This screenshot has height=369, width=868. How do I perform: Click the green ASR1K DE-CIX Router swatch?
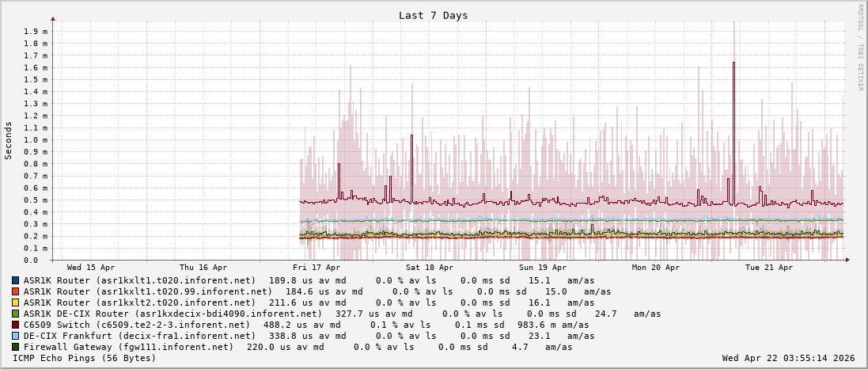point(16,314)
